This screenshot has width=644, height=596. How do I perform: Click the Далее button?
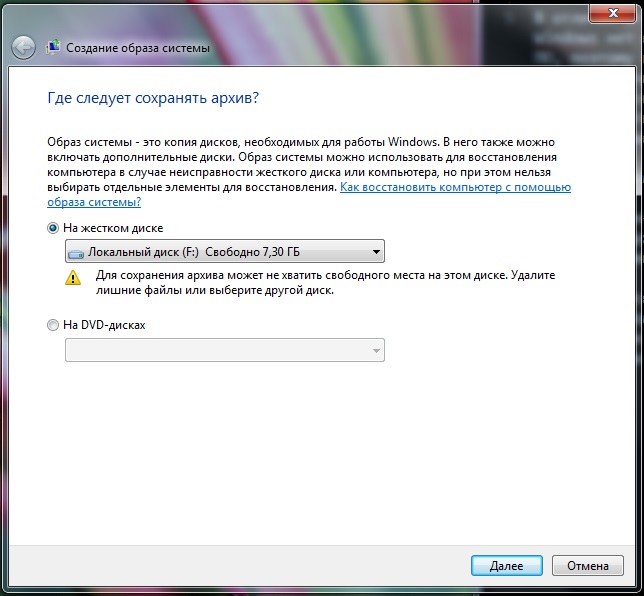point(506,566)
